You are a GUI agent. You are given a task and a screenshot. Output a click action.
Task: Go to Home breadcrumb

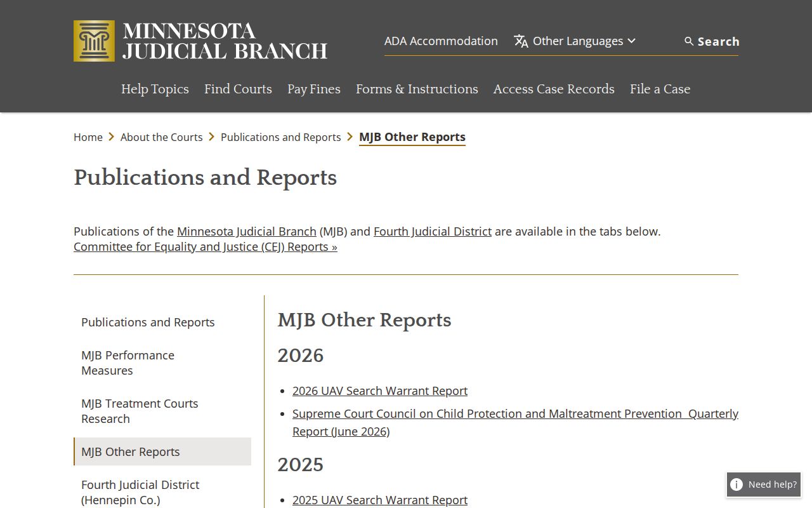88,137
